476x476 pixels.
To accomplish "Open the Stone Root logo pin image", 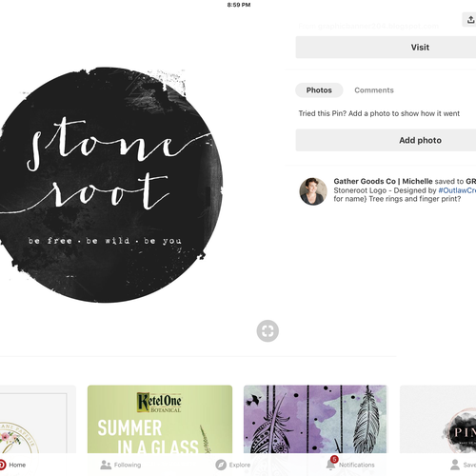I will pyautogui.click(x=110, y=185).
